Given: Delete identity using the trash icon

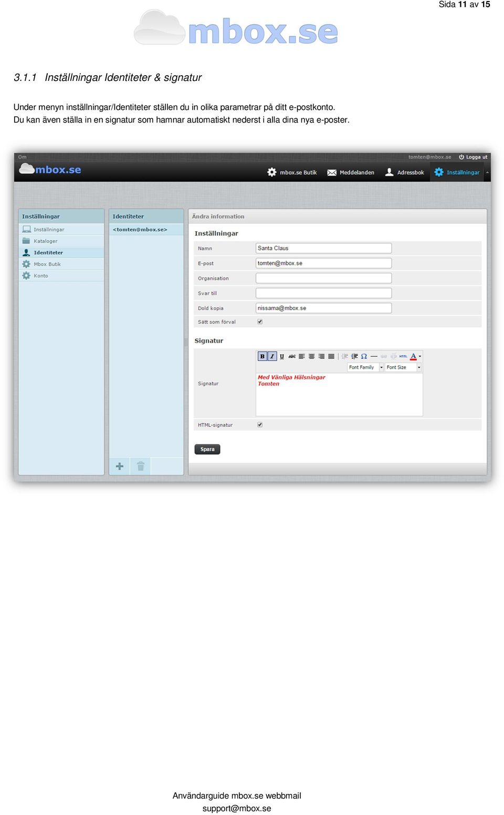Looking at the screenshot, I should 141,466.
